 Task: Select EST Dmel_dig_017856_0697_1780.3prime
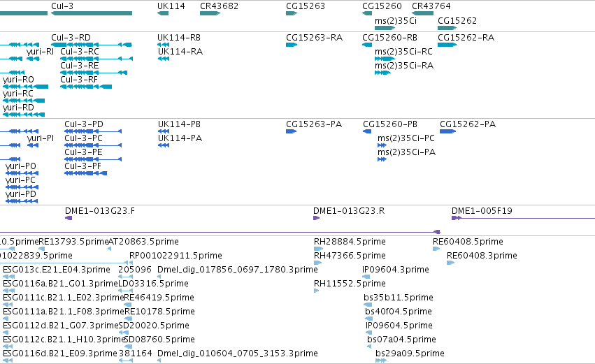pos(238,270)
